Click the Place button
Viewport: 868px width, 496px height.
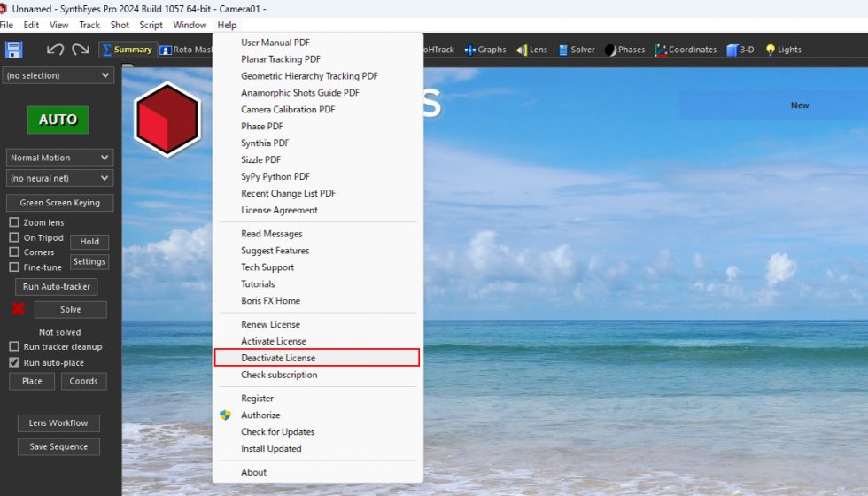click(32, 381)
